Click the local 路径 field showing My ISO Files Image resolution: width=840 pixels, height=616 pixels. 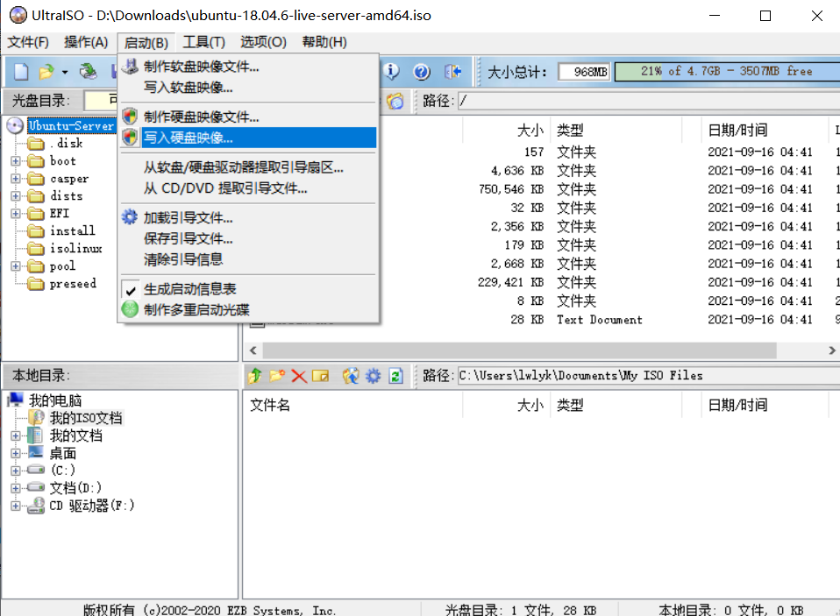pos(648,376)
